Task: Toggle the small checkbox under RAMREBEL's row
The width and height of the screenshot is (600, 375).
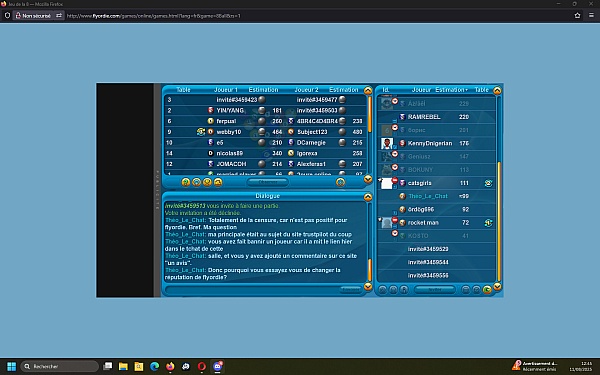Action: pyautogui.click(x=395, y=121)
